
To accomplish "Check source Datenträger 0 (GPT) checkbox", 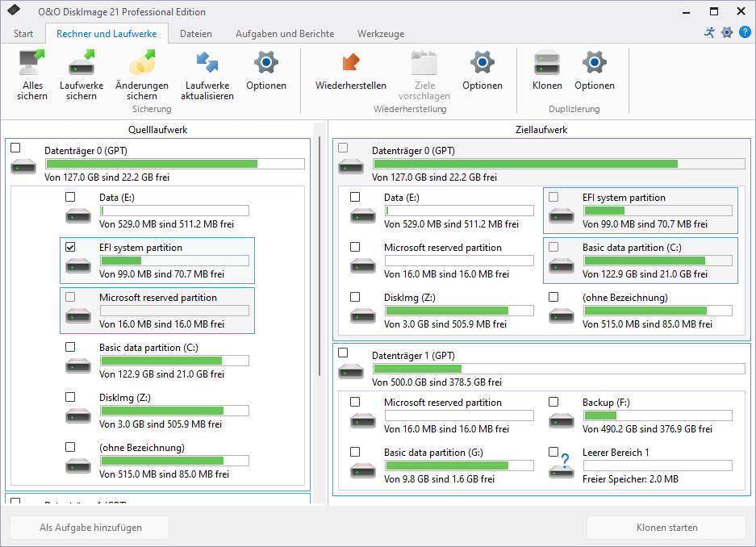I will click(15, 148).
